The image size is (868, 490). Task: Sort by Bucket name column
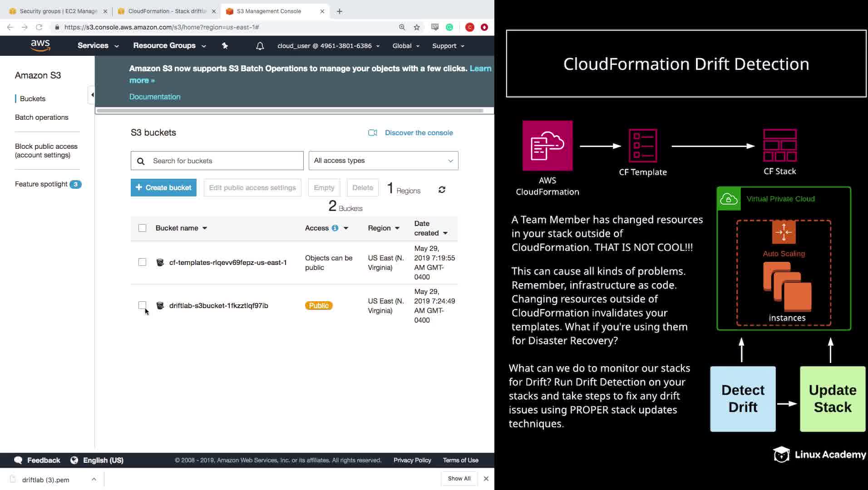coord(181,228)
